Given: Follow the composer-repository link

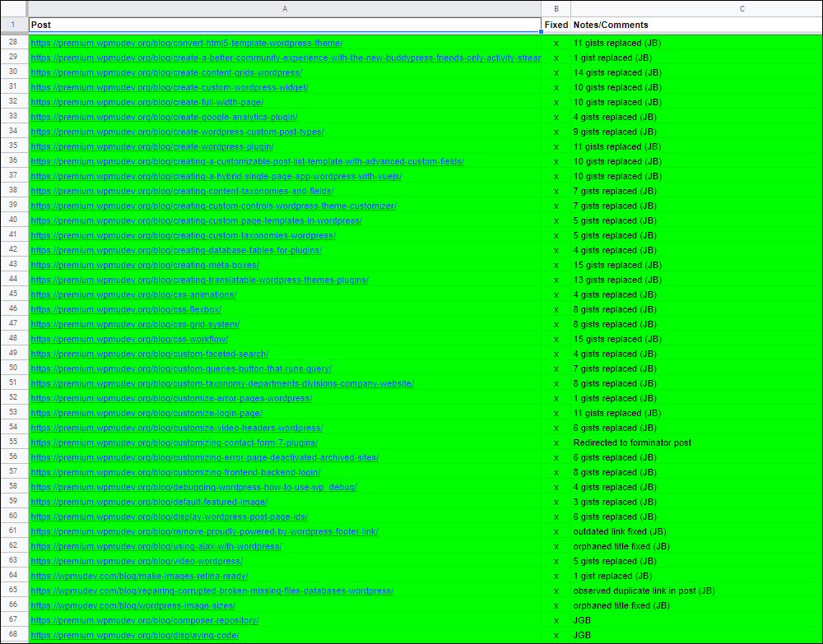Looking at the screenshot, I should 145,620.
